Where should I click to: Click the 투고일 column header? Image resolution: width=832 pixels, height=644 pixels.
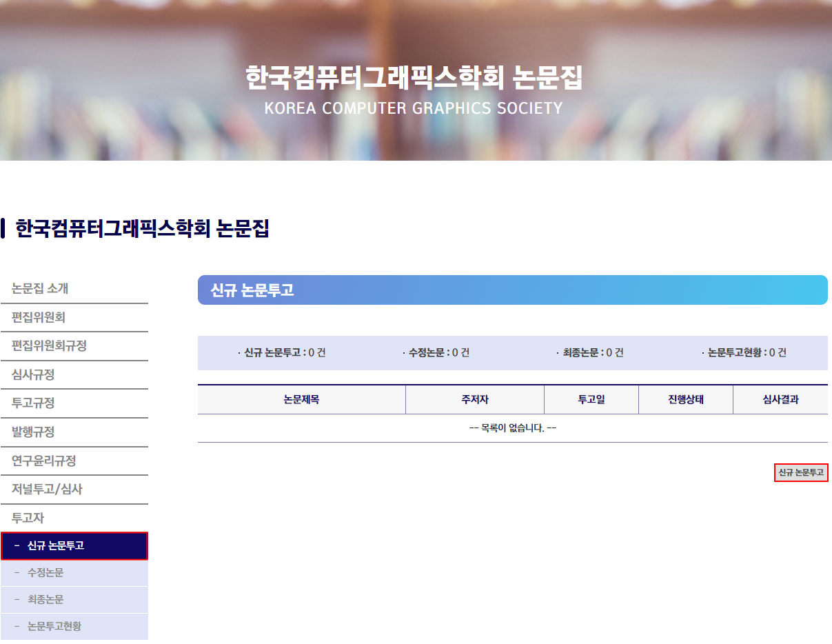591,399
